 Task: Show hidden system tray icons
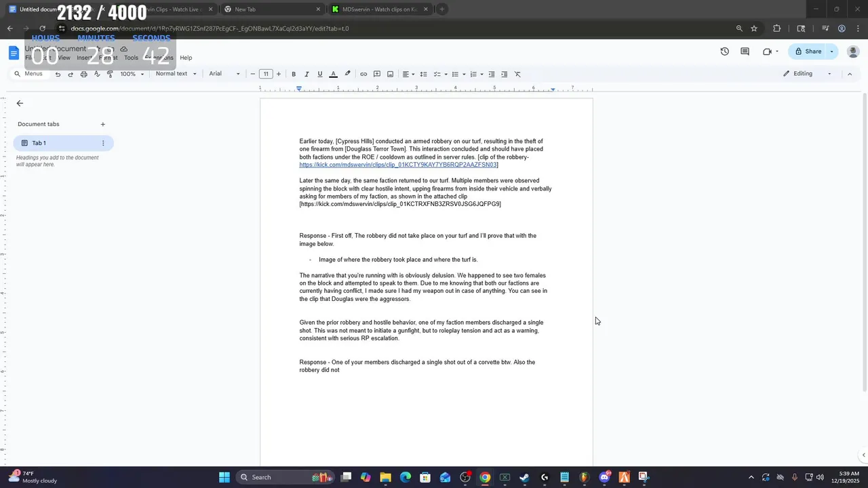pyautogui.click(x=751, y=477)
